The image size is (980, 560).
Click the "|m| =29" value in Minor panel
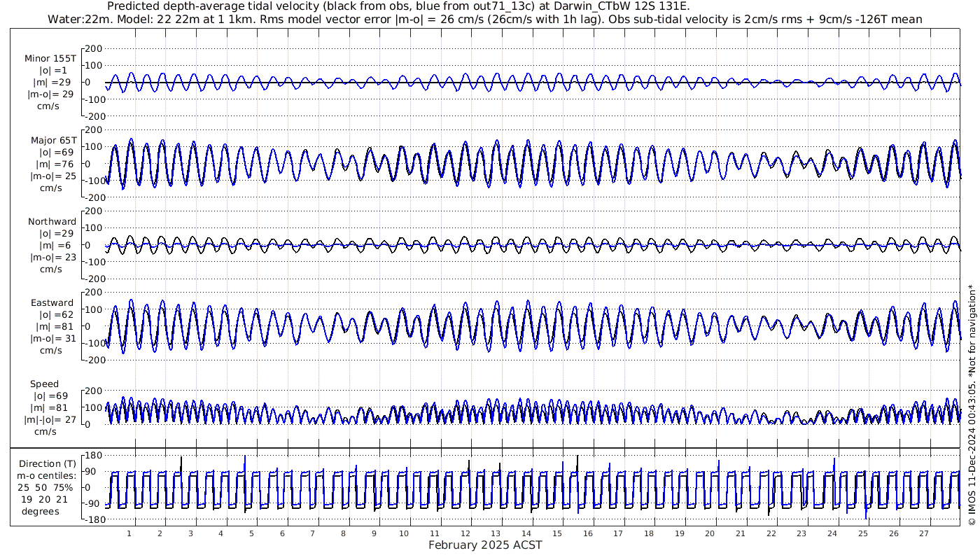click(54, 83)
